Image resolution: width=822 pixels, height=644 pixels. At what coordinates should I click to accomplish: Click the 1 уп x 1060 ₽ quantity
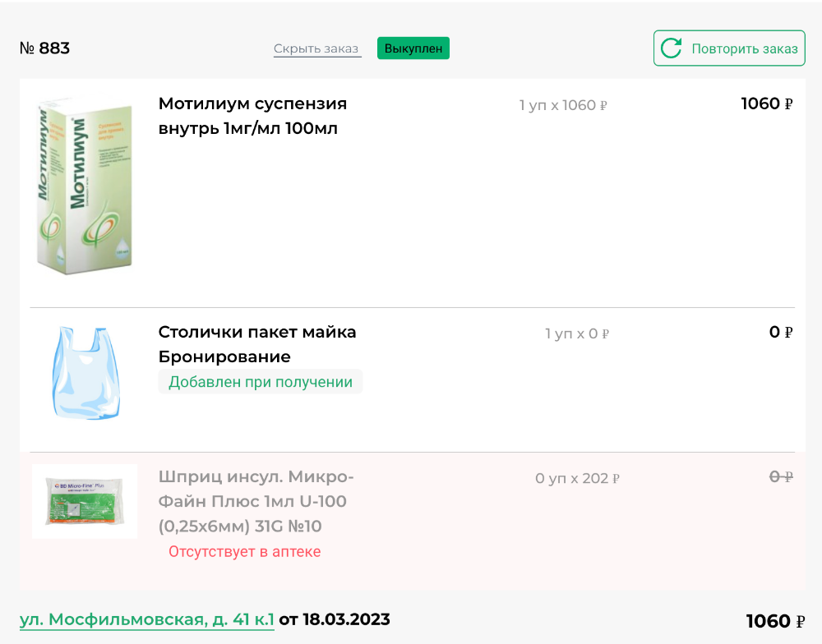563,105
